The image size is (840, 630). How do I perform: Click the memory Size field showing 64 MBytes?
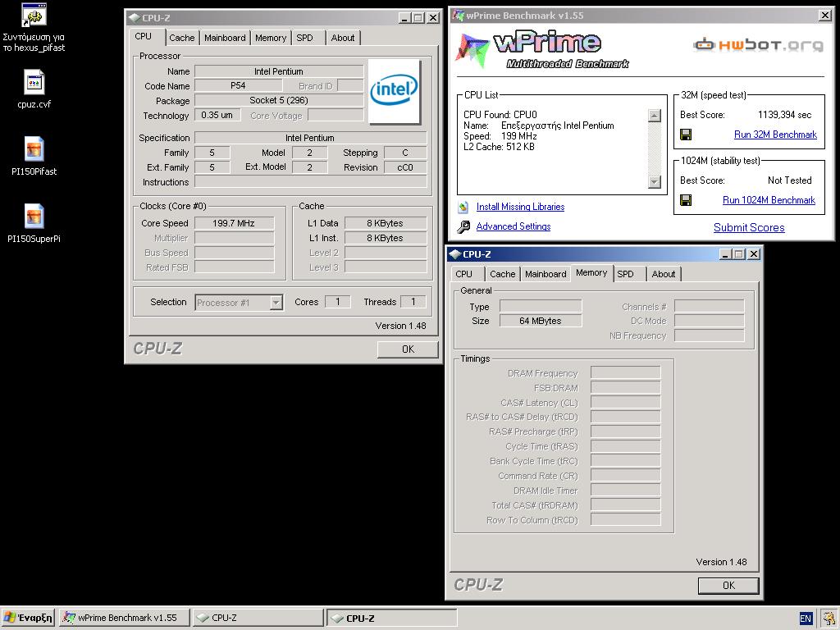[x=541, y=321]
